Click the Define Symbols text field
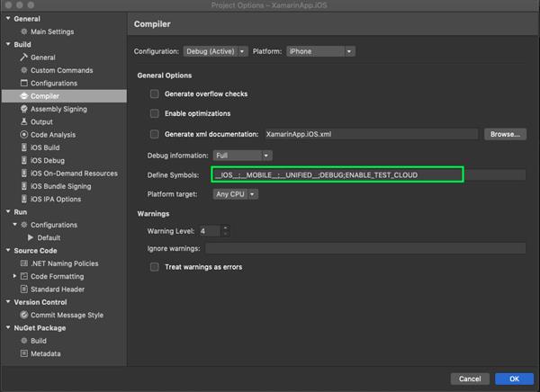 [x=337, y=174]
